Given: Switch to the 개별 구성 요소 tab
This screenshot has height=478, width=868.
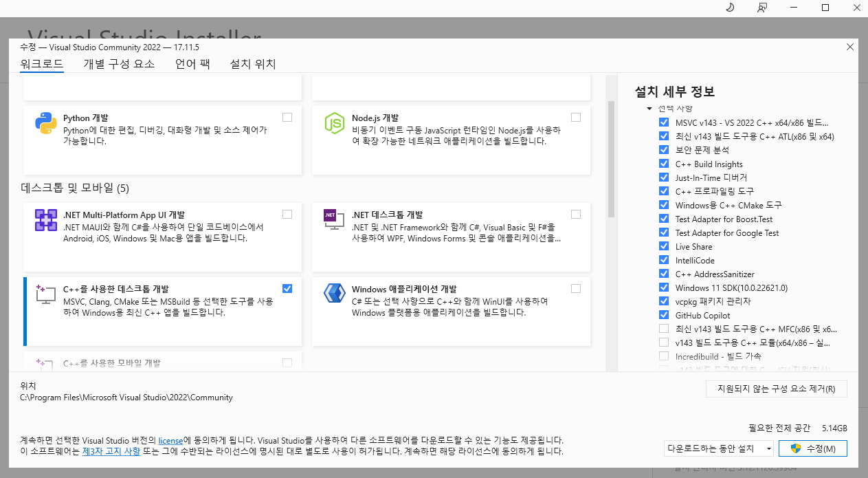Looking at the screenshot, I should point(119,64).
